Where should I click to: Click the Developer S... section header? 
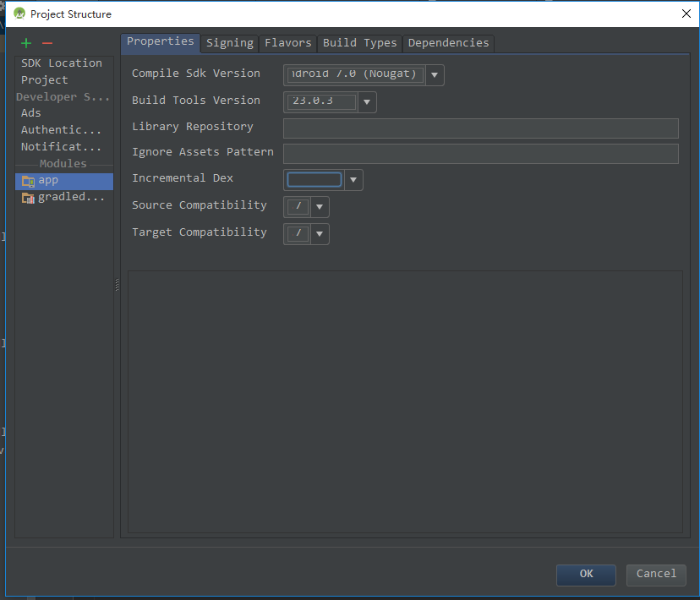pyautogui.click(x=63, y=97)
